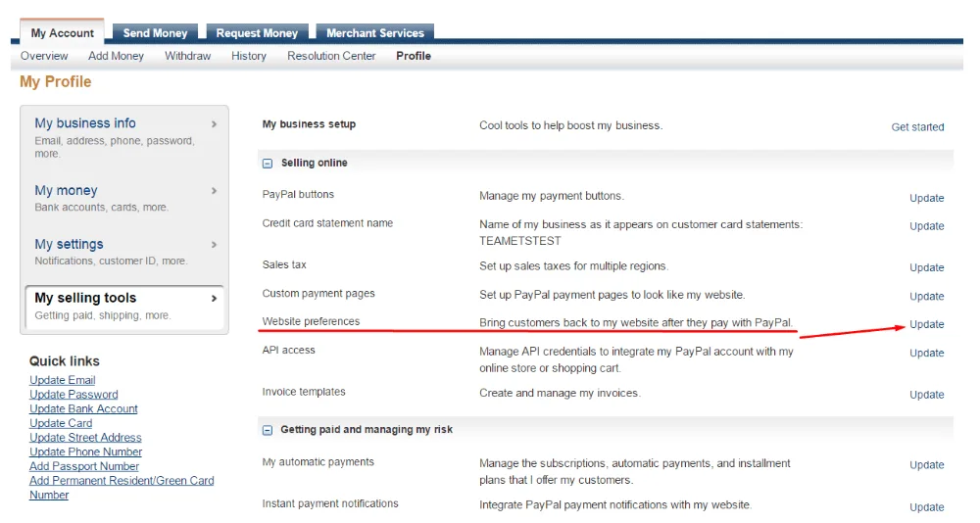Image resolution: width=980 pixels, height=523 pixels.
Task: Click the chevron beside My selling tools
Action: (214, 298)
